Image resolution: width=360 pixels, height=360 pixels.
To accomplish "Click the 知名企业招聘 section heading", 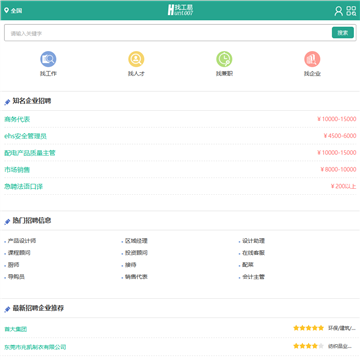I will [x=32, y=101].
